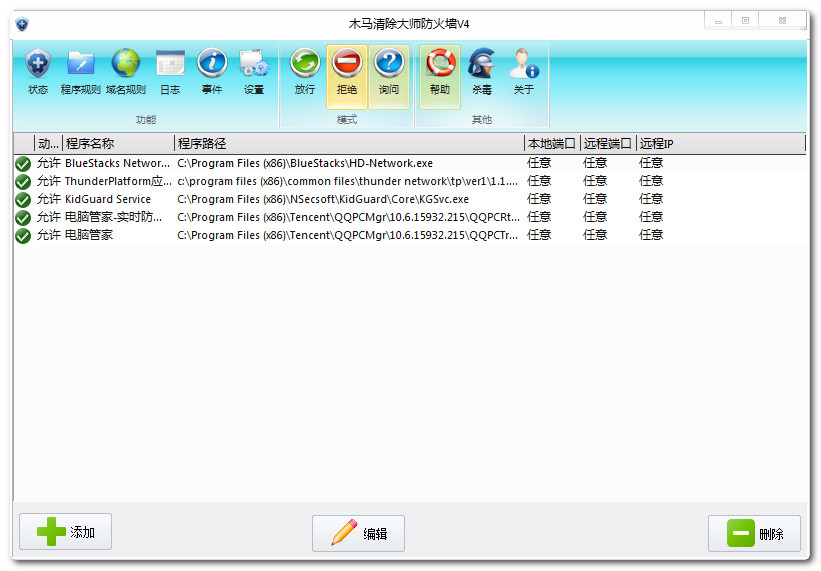Viewport: 821px width, 571px height.
Task: Select BlueStacks Networ... program name
Action: click(117, 163)
